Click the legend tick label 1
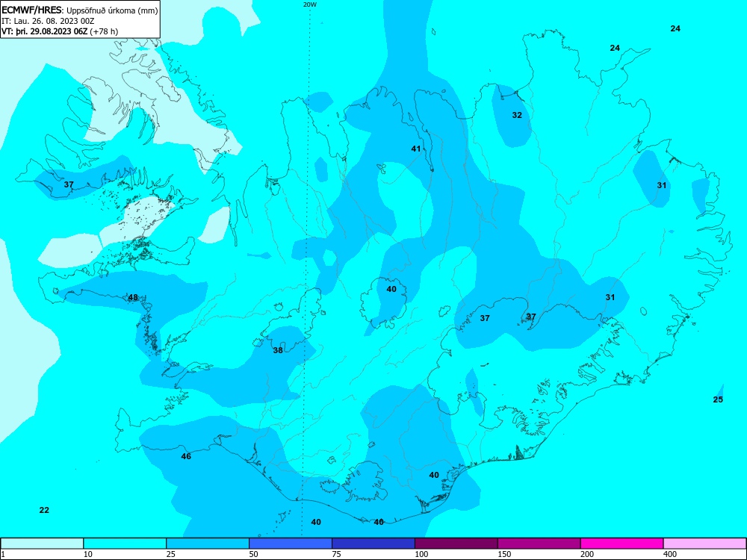The width and height of the screenshot is (747, 560). click(3, 554)
